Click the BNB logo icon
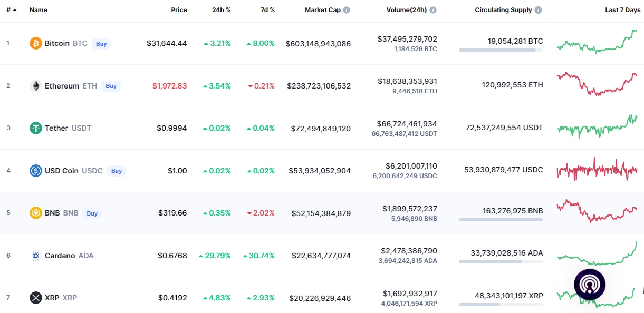 pos(35,213)
